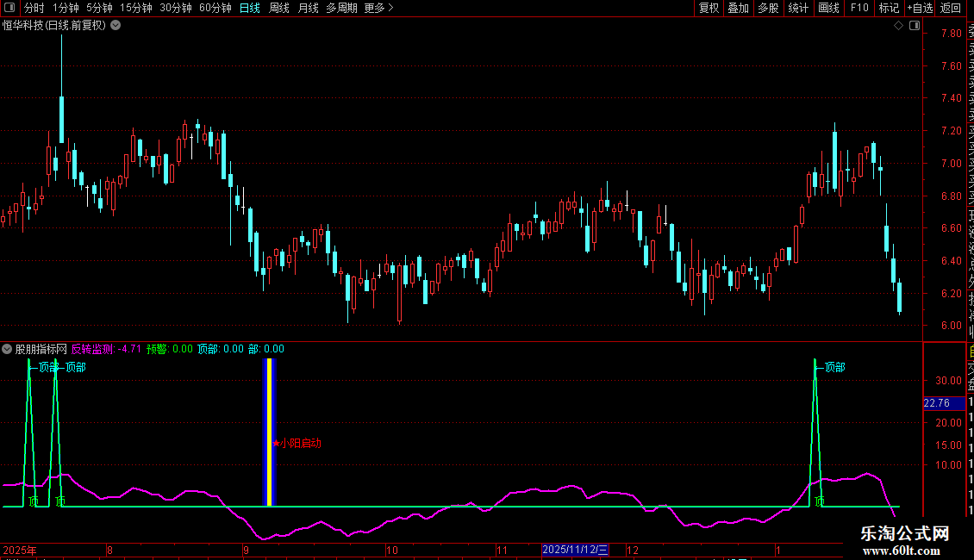Select the 60分钟 period tab
The image size is (974, 560).
(215, 8)
